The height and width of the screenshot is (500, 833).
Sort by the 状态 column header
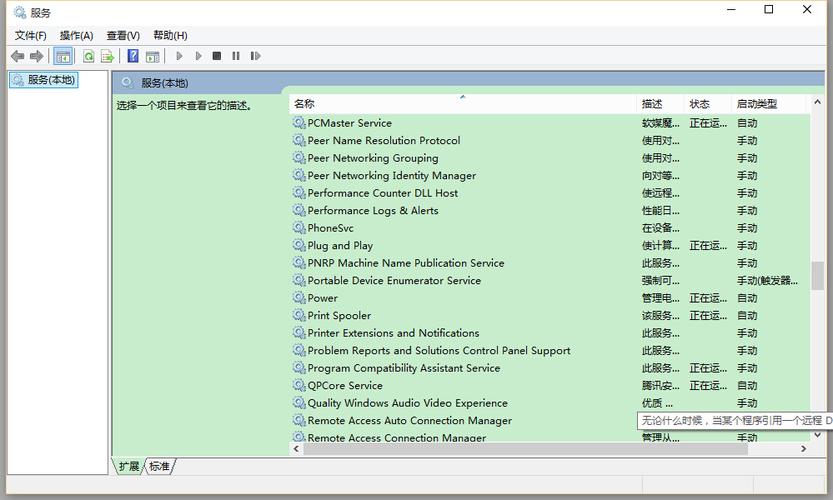[707, 104]
